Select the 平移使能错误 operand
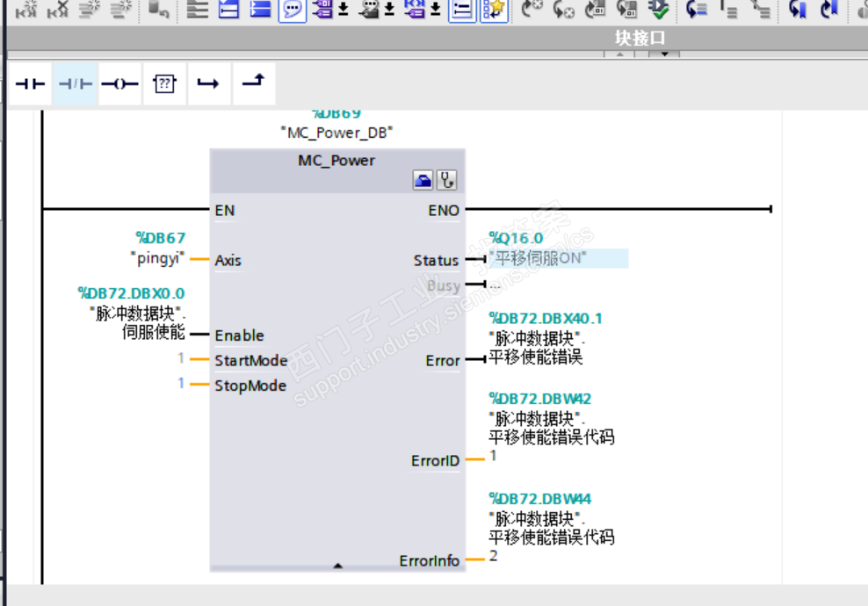The width and height of the screenshot is (868, 606). tap(536, 357)
